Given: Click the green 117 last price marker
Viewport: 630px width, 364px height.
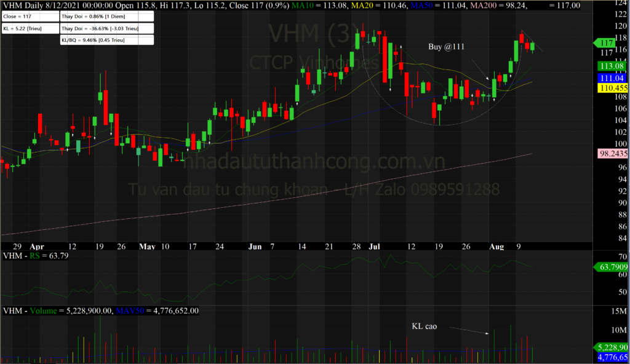Looking at the screenshot, I should 605,43.
